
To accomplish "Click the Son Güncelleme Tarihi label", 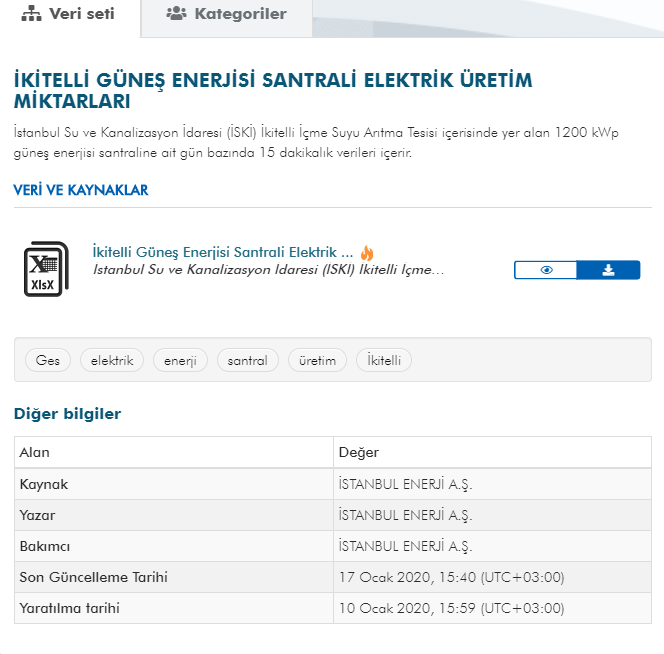I will 94,577.
